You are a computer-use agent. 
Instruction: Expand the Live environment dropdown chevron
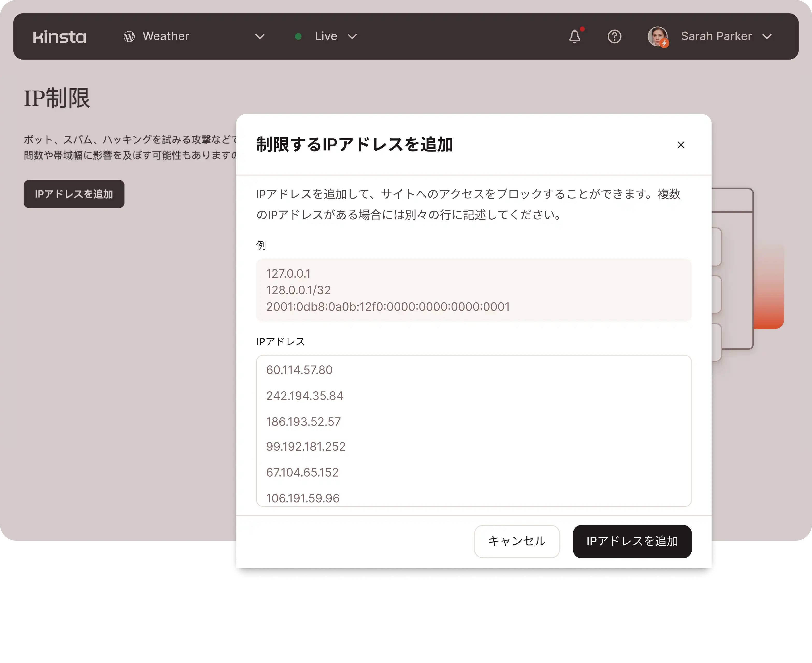[x=352, y=37]
